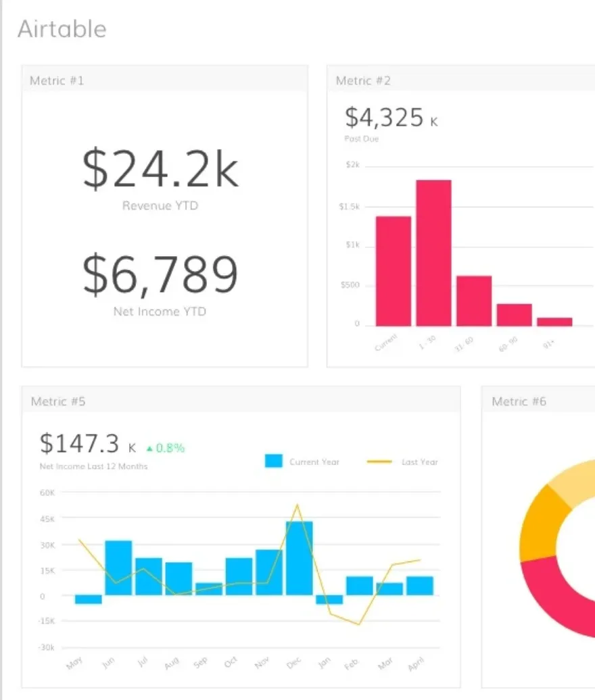The height and width of the screenshot is (700, 595).
Task: Toggle the Current Year legend swatch
Action: coord(273,461)
